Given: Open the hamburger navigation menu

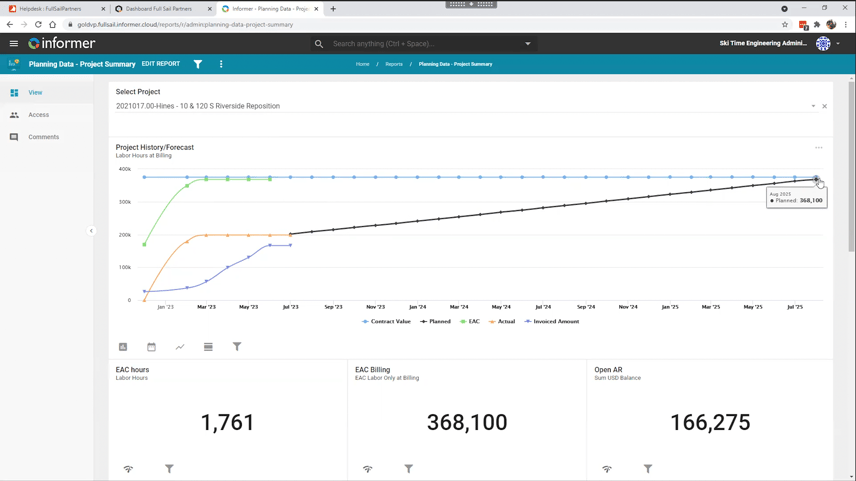Looking at the screenshot, I should (14, 44).
